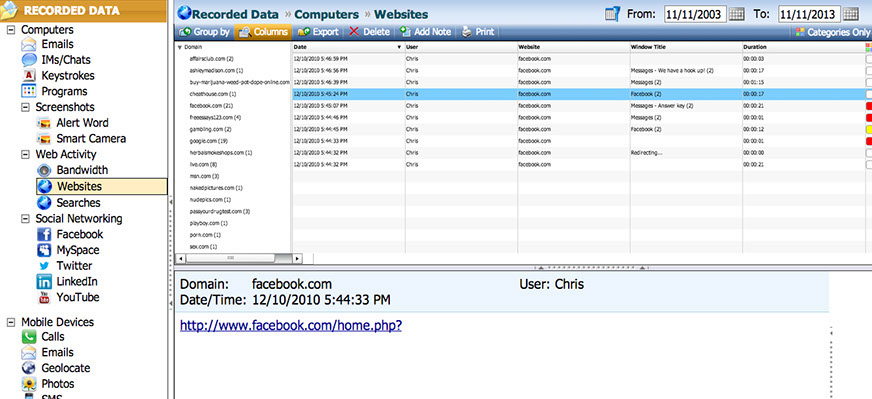This screenshot has height=399, width=872.
Task: Open the facebook.com/home.php link
Action: (291, 326)
